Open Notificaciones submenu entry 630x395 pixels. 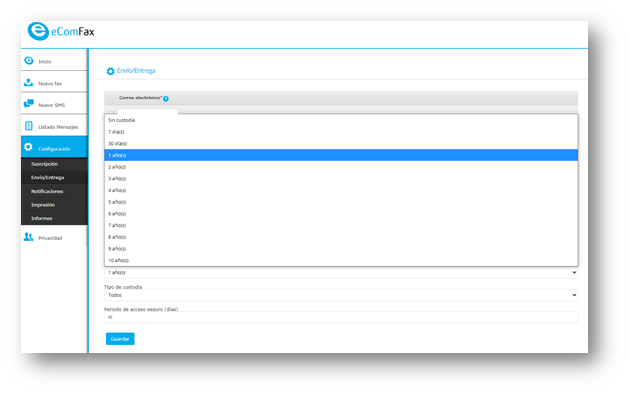coord(54,191)
